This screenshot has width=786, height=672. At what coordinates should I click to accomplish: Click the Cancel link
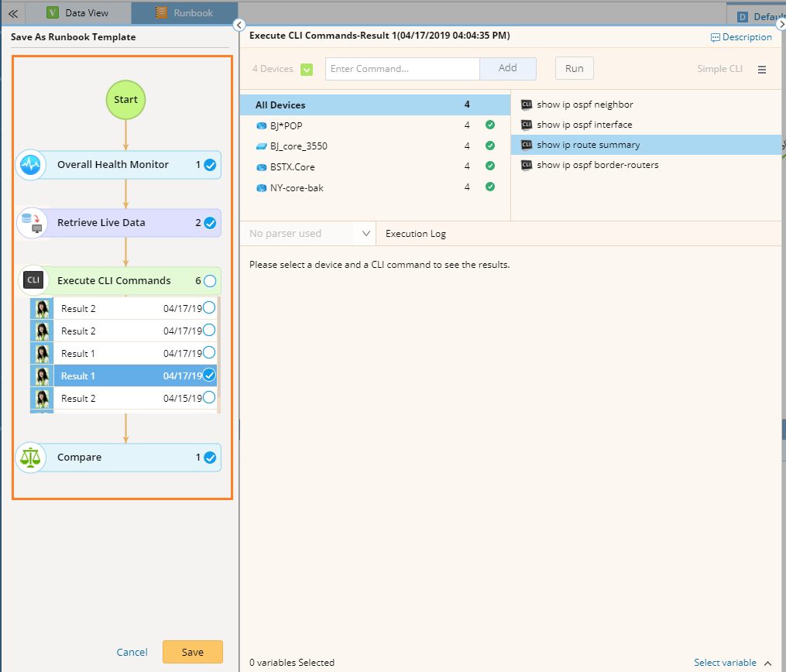[x=132, y=652]
